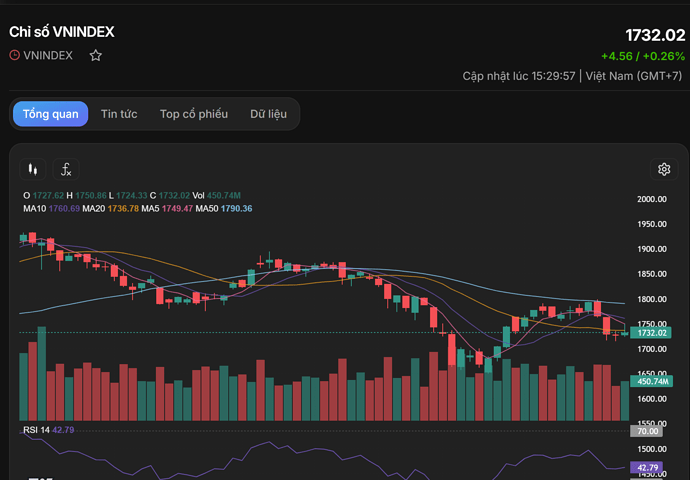This screenshot has height=480, width=690.
Task: Click the volume label 450.74M on axis
Action: pos(650,381)
